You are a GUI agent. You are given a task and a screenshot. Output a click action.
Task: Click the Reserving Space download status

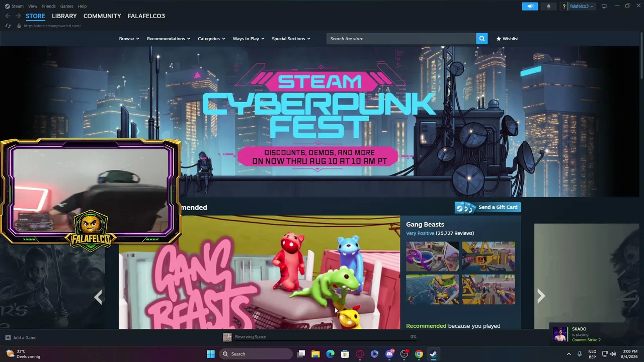pyautogui.click(x=251, y=337)
